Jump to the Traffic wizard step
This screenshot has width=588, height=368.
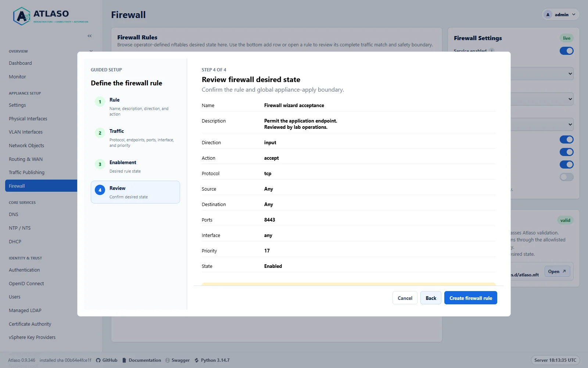[135, 138]
